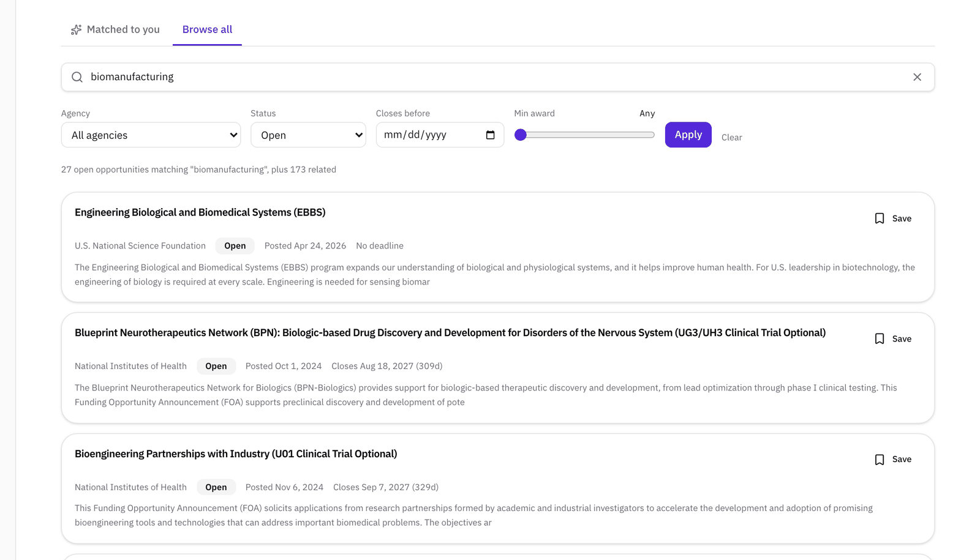Focus the Closes before date field

point(440,135)
